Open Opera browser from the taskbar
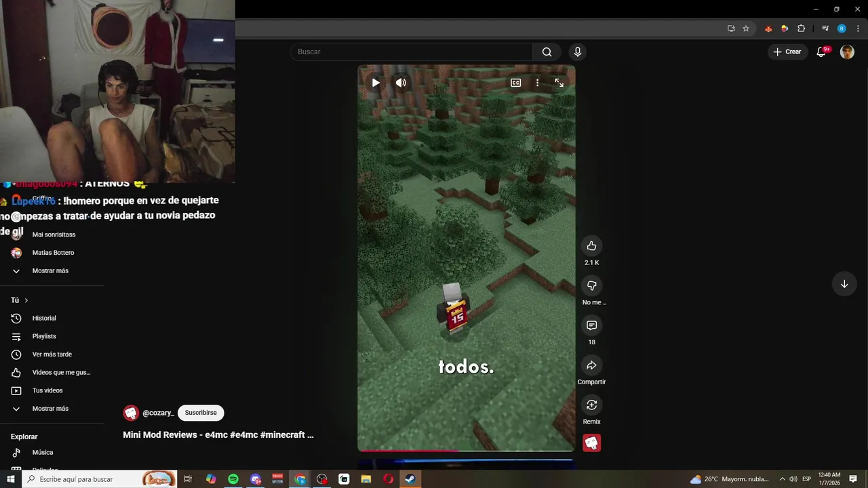 tap(389, 479)
